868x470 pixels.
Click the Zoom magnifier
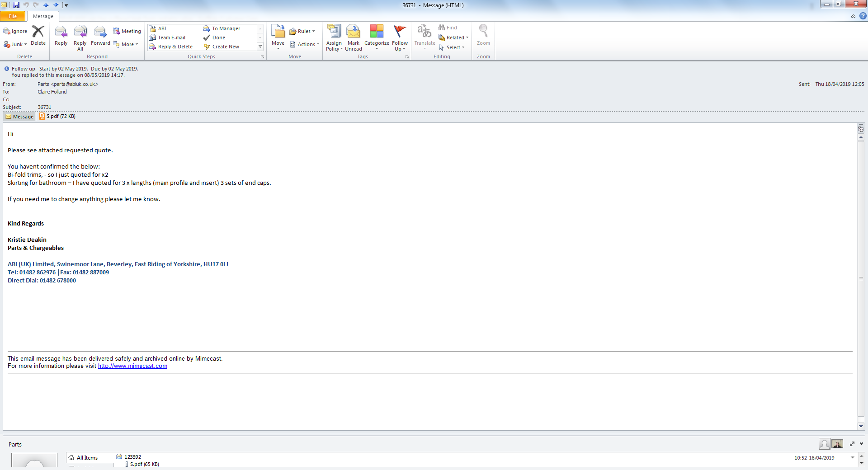click(x=483, y=35)
